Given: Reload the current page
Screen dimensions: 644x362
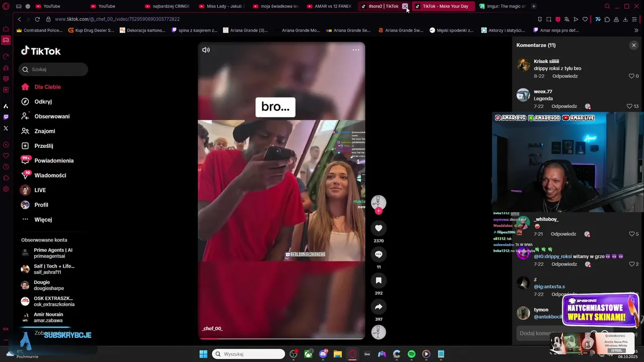Looking at the screenshot, I should pos(37,19).
